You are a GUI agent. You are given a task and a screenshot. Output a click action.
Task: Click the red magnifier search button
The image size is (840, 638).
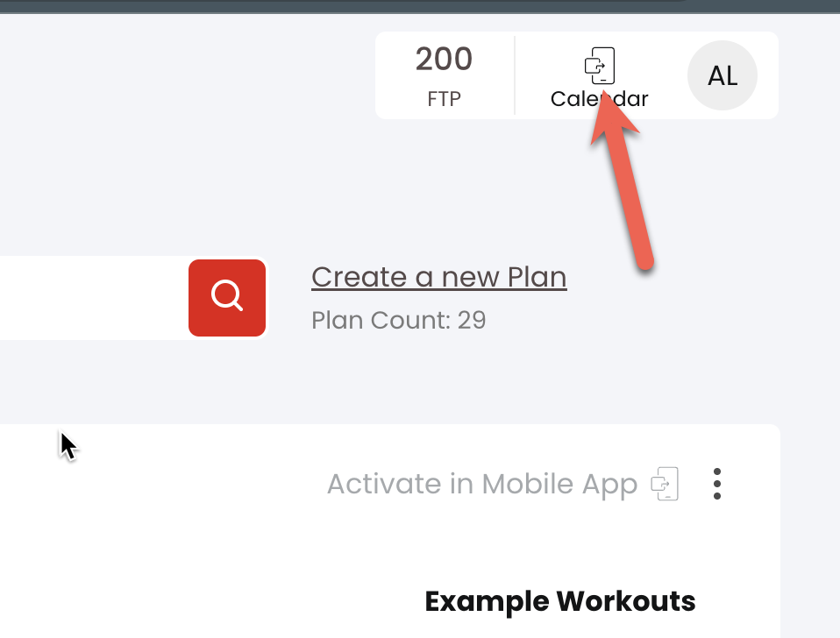point(227,298)
